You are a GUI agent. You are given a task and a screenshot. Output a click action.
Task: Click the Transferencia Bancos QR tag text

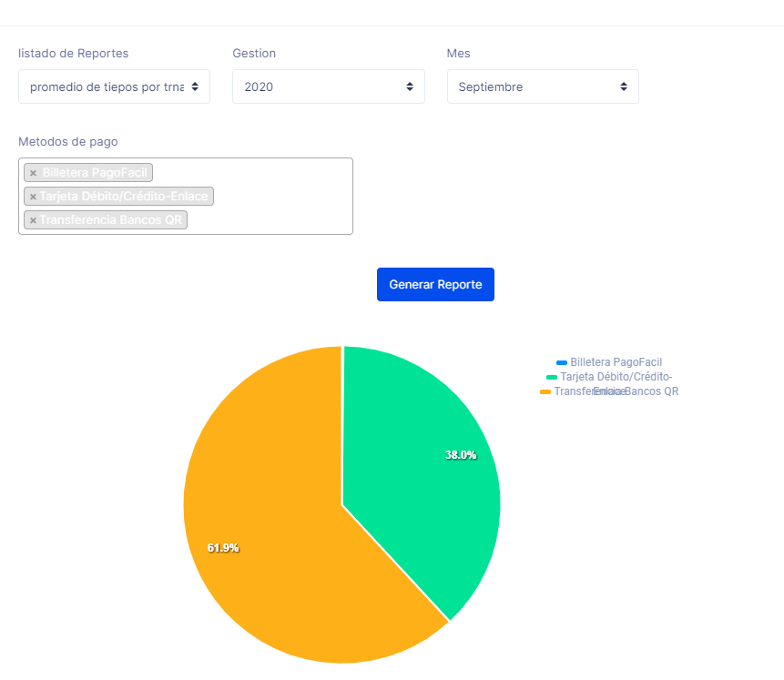point(111,220)
